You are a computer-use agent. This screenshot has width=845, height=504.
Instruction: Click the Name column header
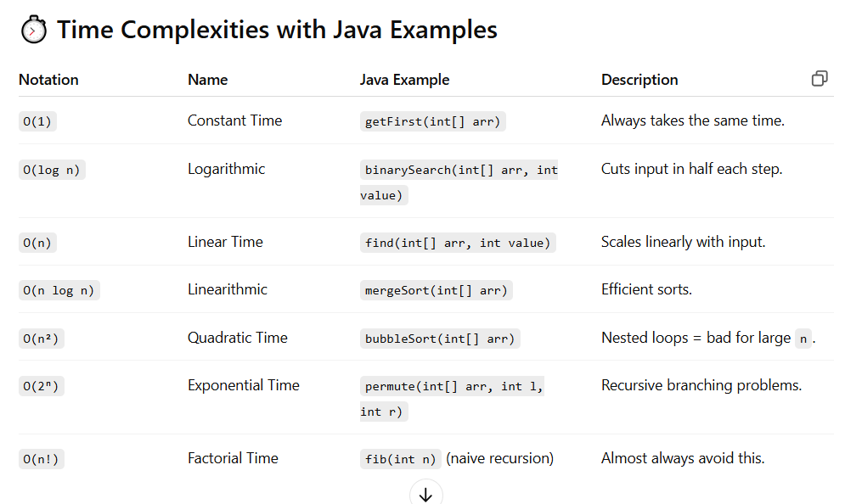click(x=206, y=79)
